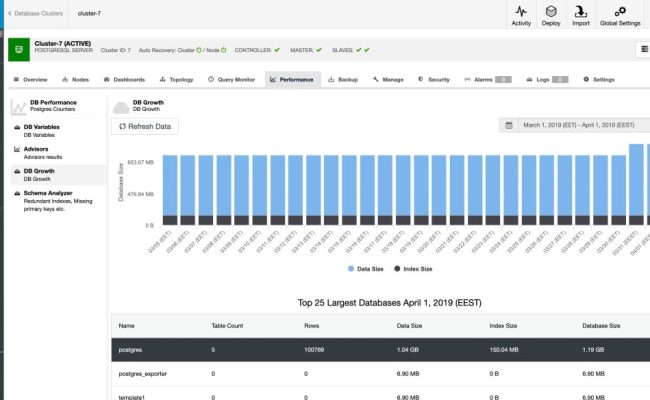Open the Backup tab
This screenshot has height=400, width=650.
(343, 80)
